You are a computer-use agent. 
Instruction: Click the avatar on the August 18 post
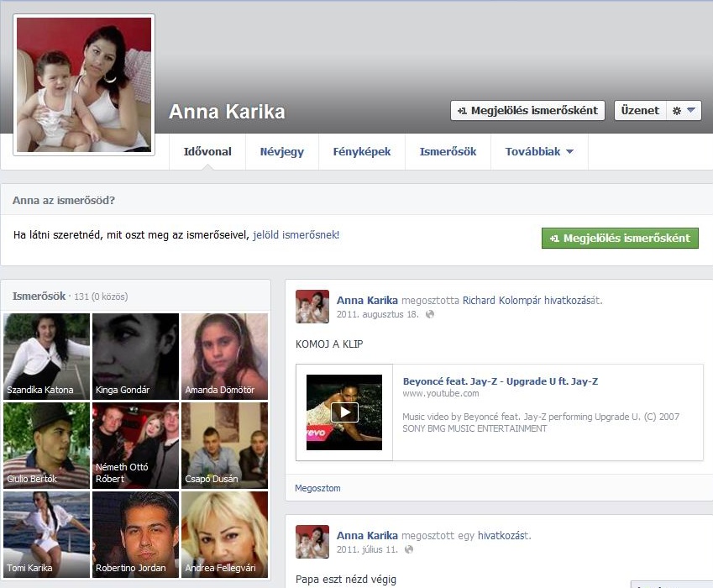pos(312,307)
